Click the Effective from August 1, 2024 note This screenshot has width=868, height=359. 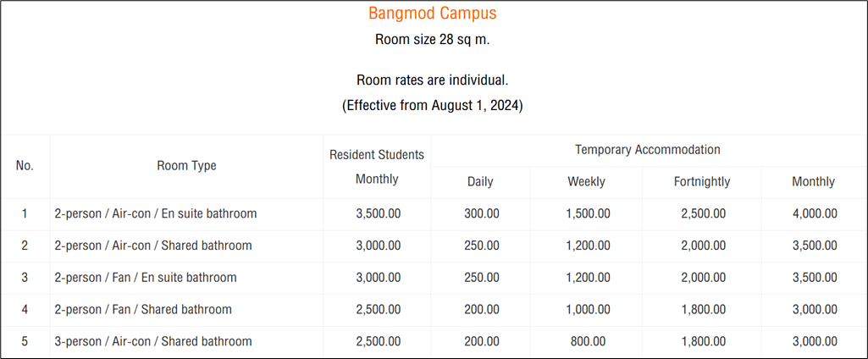(432, 107)
